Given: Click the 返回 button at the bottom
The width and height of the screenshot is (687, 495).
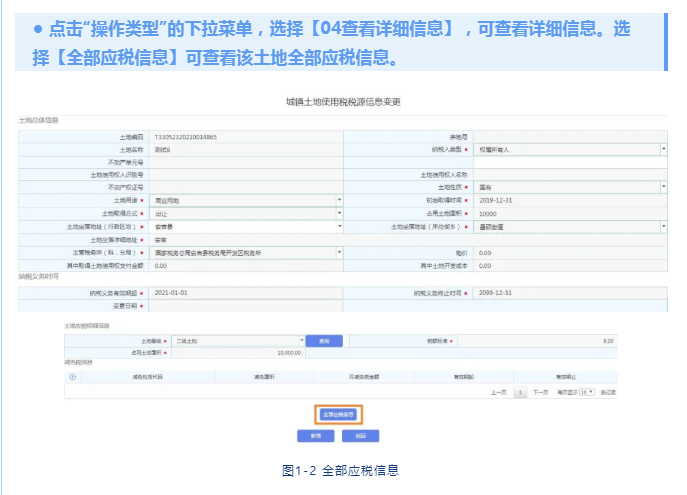Looking at the screenshot, I should 361,436.
